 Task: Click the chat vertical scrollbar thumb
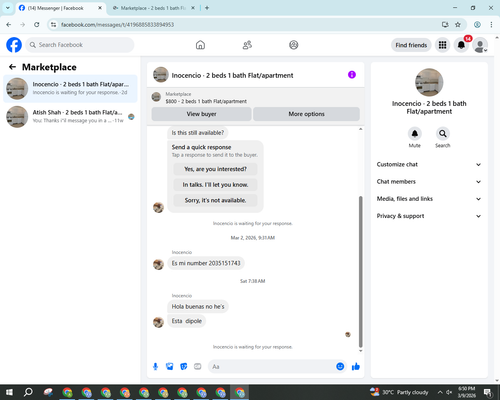[360, 272]
